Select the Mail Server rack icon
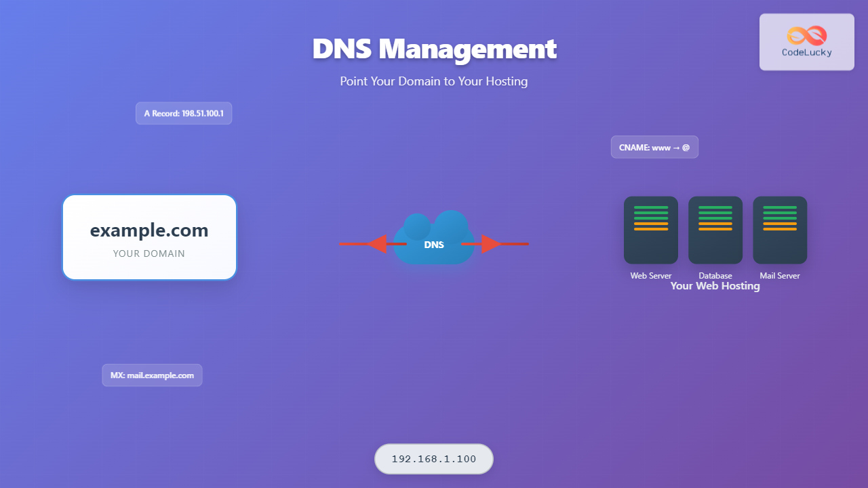Image resolution: width=868 pixels, height=488 pixels. click(779, 230)
